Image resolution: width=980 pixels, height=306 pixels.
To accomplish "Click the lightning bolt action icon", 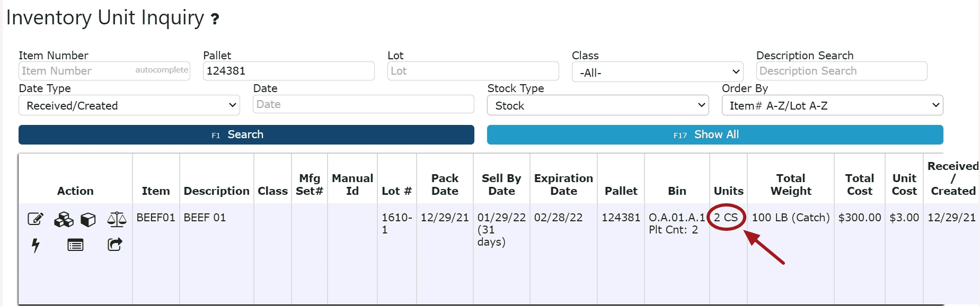I will click(36, 245).
